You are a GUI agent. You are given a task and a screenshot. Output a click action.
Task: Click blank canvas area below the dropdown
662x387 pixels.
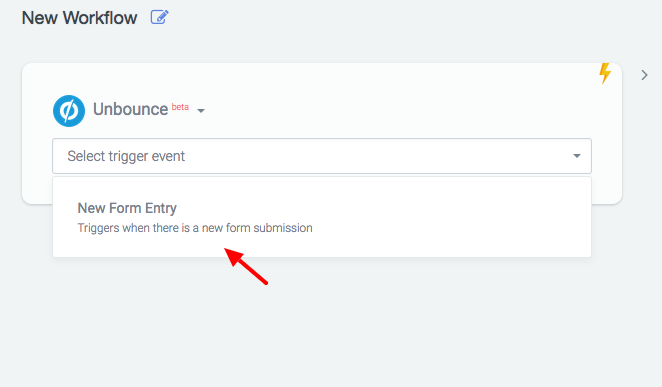331,329
